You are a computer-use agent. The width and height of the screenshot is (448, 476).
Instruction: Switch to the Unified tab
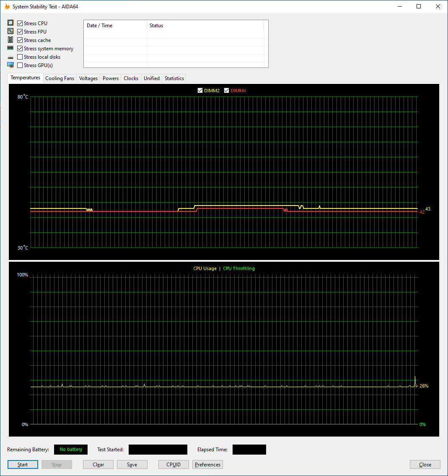coord(152,78)
